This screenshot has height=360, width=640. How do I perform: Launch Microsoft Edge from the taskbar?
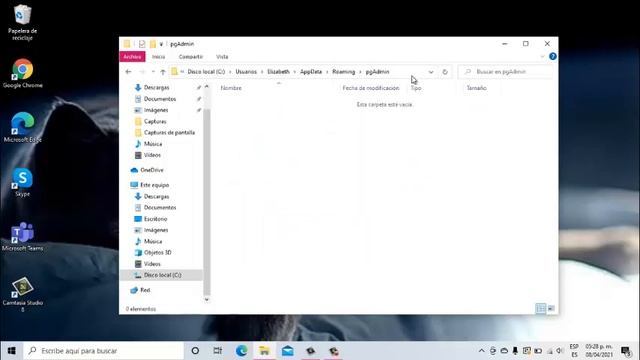point(241,351)
